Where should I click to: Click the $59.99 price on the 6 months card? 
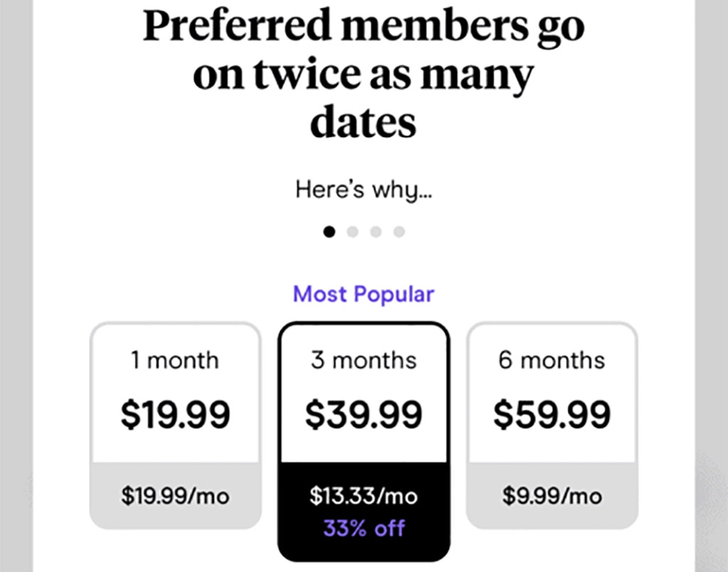[x=553, y=414]
